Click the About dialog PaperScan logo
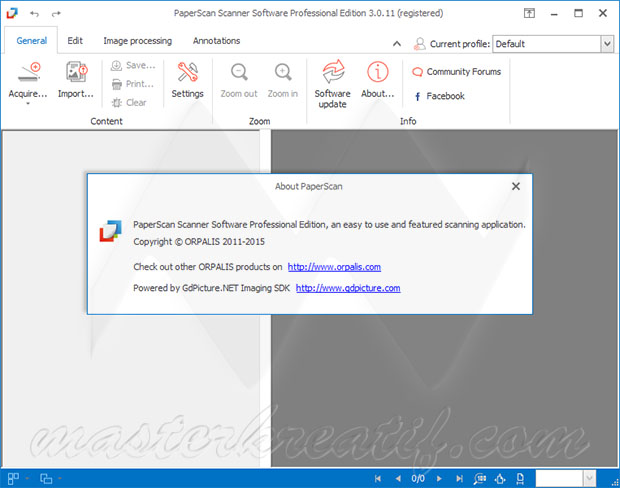Viewport: 620px width, 488px height. 110,231
